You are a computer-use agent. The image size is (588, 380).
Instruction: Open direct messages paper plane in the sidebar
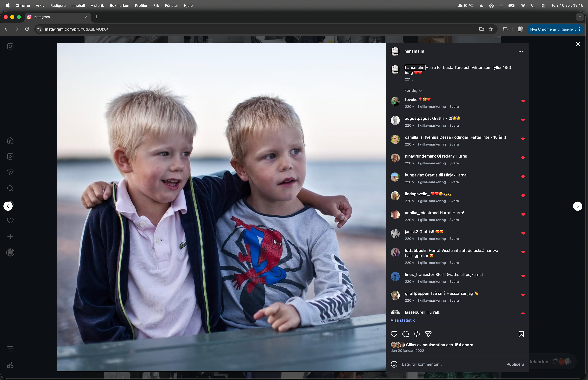[10, 173]
